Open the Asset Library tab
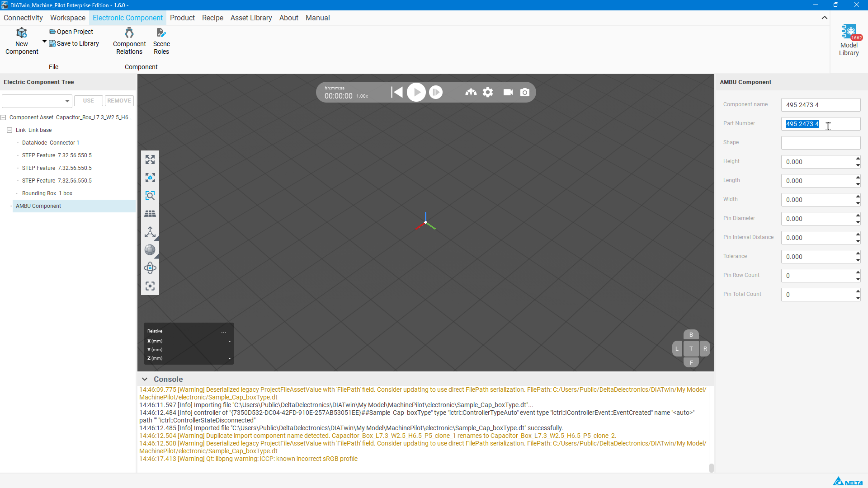 (251, 18)
